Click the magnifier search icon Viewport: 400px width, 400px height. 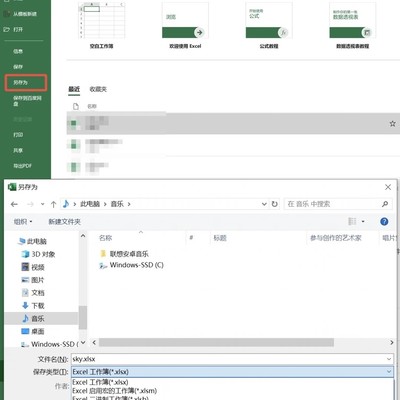[385, 204]
